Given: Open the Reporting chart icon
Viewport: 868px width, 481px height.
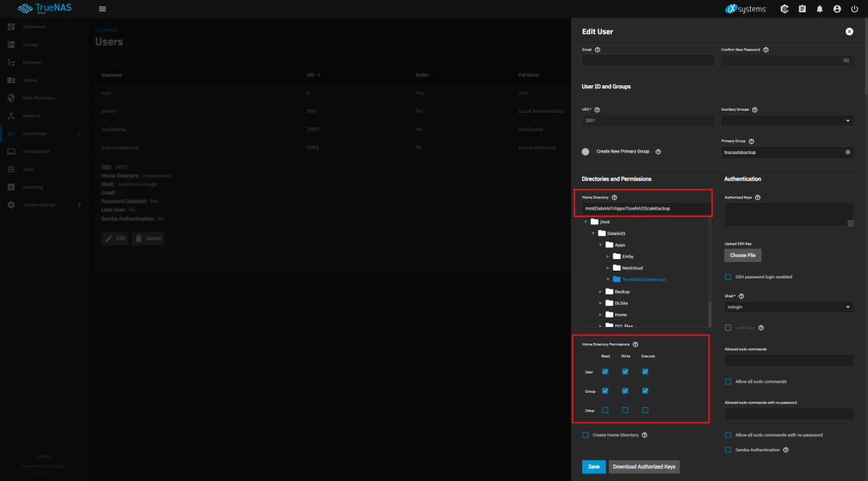Looking at the screenshot, I should point(11,187).
